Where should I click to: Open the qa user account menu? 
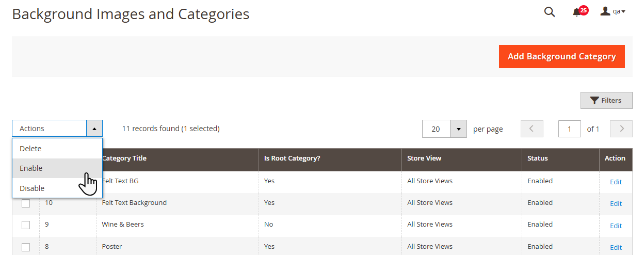[613, 11]
